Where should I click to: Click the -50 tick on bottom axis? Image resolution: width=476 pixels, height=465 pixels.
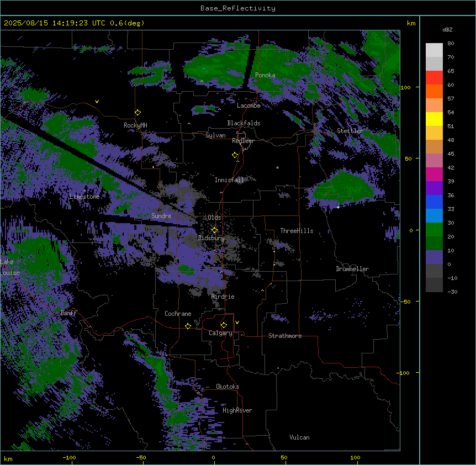(141, 457)
